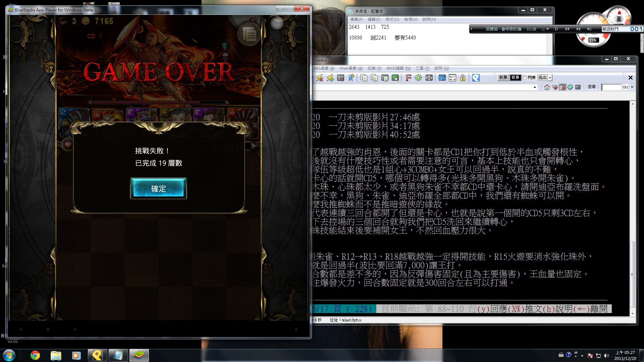This screenshot has width=644, height=362.
Task: Click disconnect site lightning icon in PCMan toolbar
Action: click(320, 78)
